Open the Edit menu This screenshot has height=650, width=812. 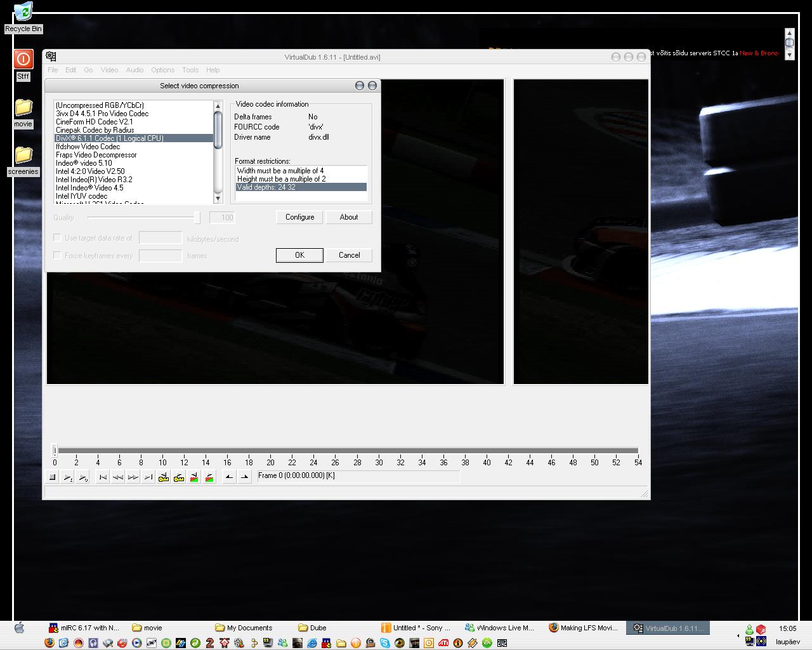click(x=70, y=70)
